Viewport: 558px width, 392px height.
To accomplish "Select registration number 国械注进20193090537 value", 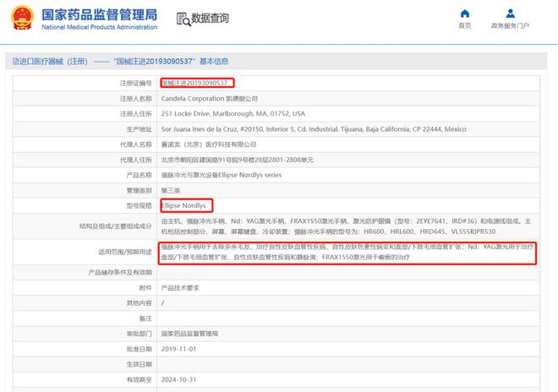I will coord(194,83).
